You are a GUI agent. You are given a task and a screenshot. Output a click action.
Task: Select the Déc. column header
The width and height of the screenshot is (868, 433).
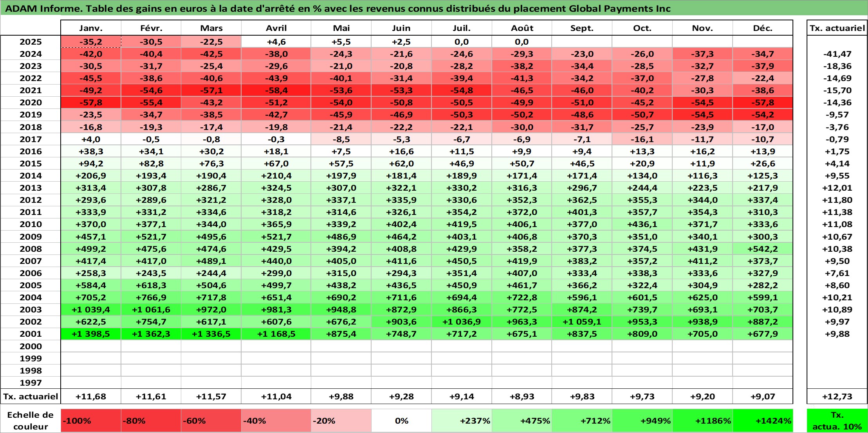coord(763,28)
